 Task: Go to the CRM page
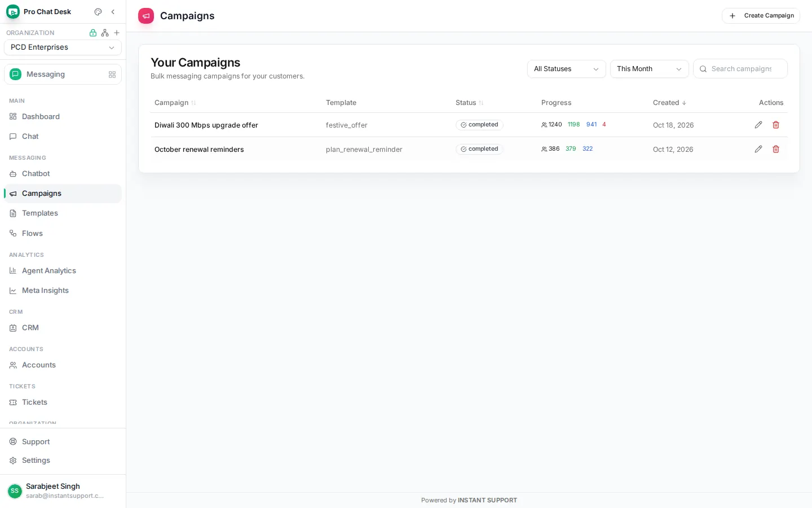coord(63,328)
